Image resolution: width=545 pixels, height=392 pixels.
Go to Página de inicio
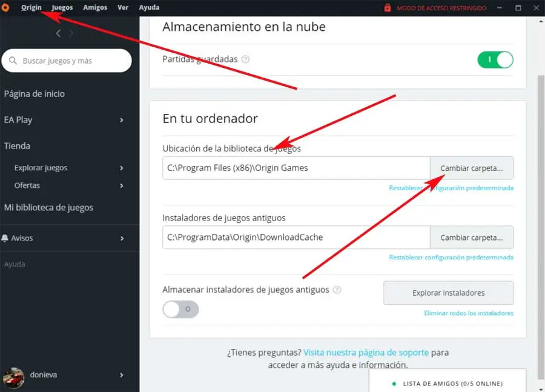(35, 94)
